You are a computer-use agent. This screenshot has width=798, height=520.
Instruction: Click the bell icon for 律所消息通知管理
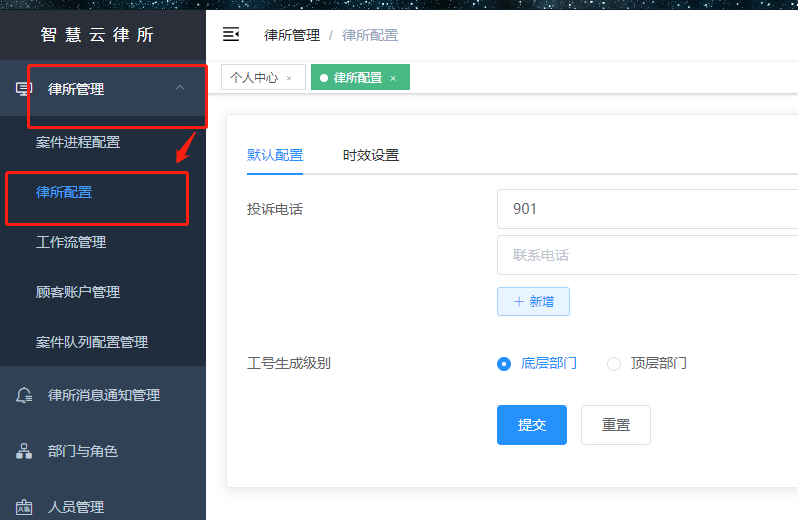pos(24,395)
